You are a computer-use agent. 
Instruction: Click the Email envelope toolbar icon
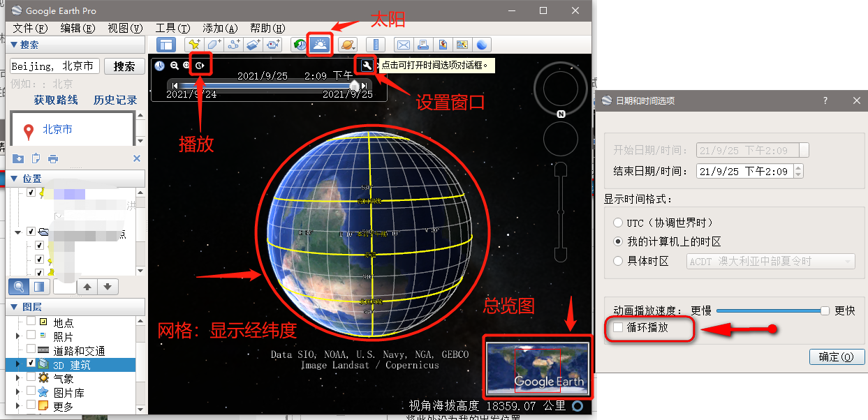tap(404, 45)
